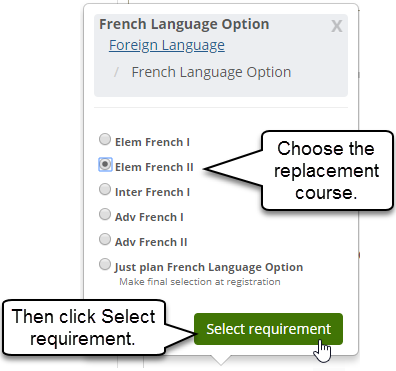
Task: Click the Inter French I label text
Action: click(152, 192)
